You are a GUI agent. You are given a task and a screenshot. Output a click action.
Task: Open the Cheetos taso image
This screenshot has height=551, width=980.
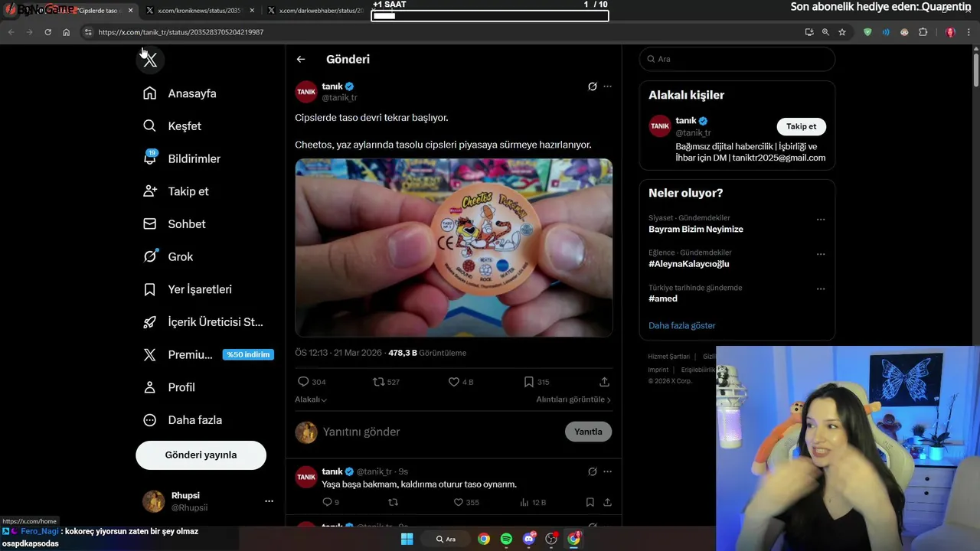coord(454,247)
